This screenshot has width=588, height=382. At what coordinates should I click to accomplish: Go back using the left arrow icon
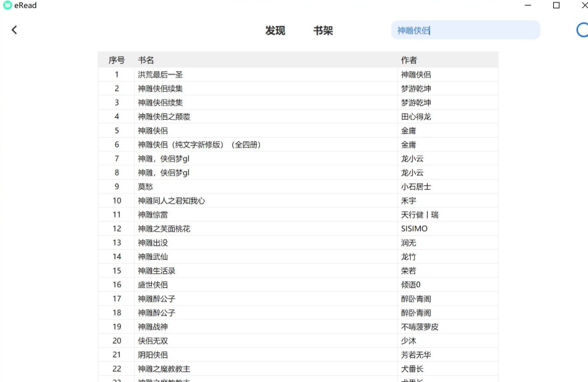(x=14, y=30)
